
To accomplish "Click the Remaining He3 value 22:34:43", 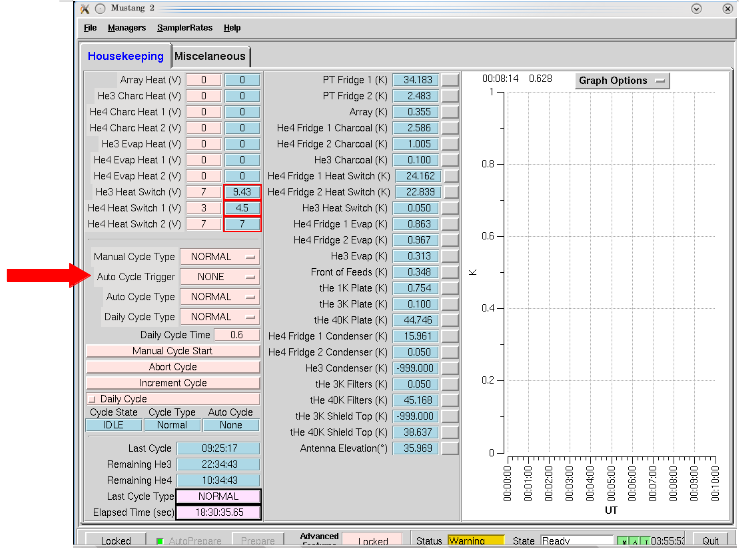I will pyautogui.click(x=218, y=465).
